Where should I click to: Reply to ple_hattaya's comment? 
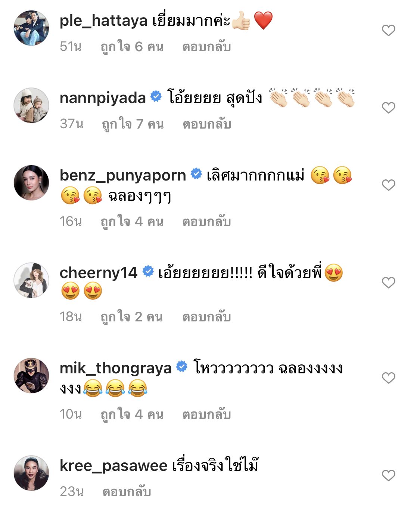[x=206, y=47]
